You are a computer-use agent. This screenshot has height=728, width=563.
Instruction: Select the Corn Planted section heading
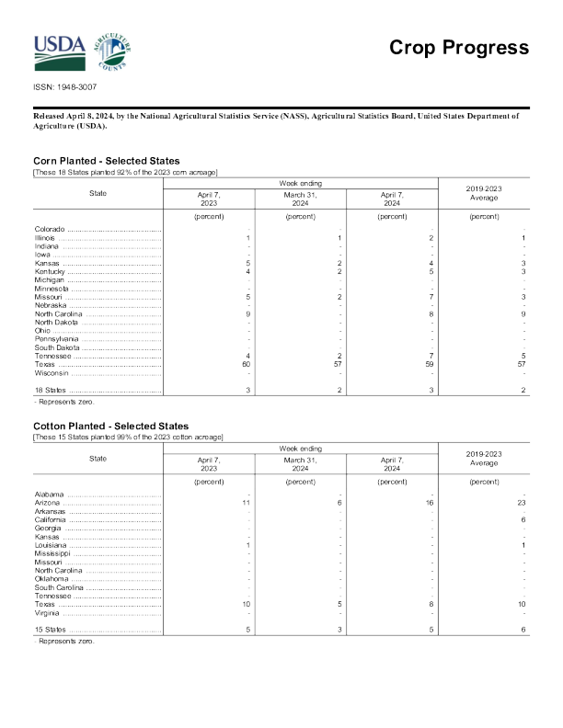click(x=106, y=161)
